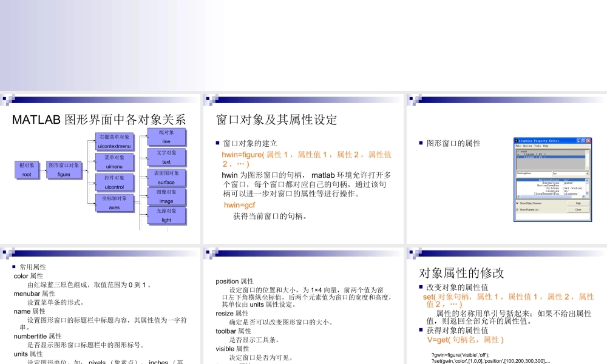607x364 pixels.
Task: Select the text object diagram box
Action: pyautogui.click(x=166, y=158)
